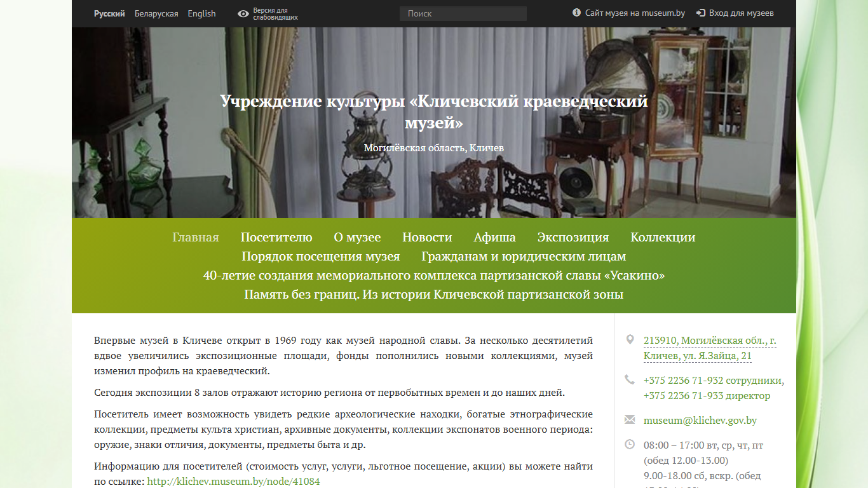Open Сайт музея на museum.by link

click(635, 13)
